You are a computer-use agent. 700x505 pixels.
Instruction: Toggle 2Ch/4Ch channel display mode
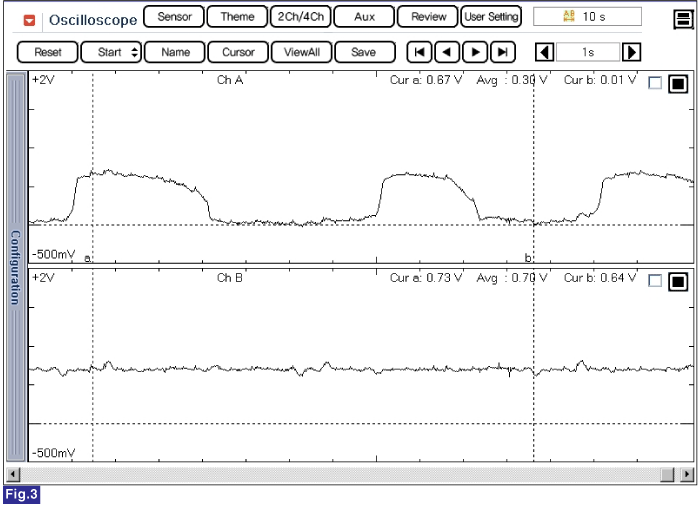click(x=299, y=17)
